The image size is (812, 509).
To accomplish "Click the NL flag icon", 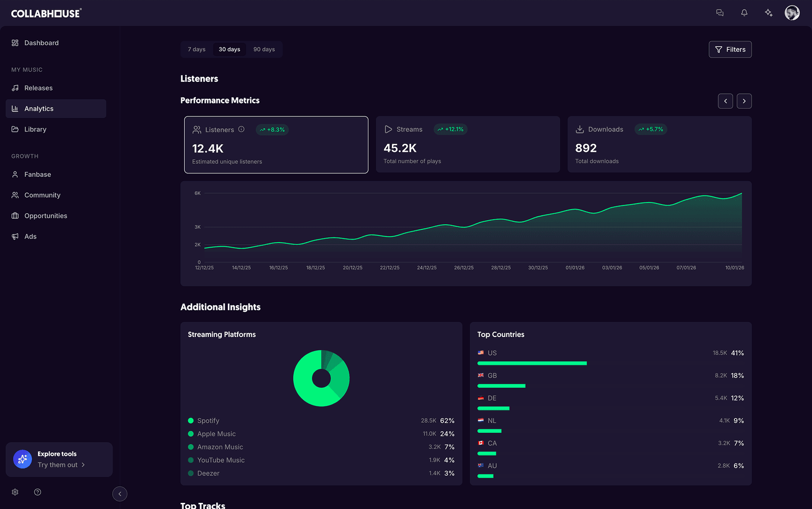I will tap(481, 421).
